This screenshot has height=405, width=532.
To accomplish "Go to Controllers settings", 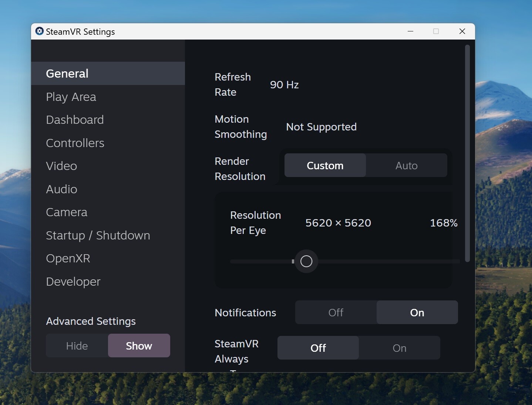I will 108,143.
